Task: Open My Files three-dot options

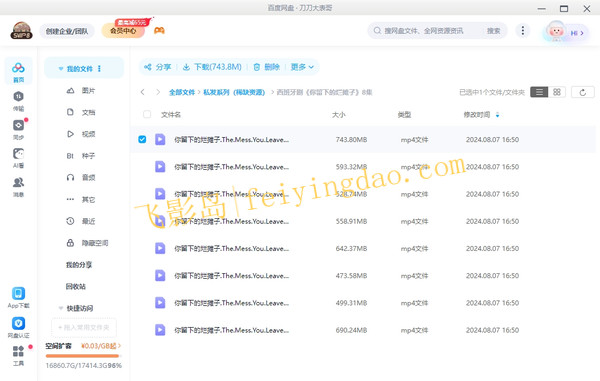Action: tap(99, 69)
